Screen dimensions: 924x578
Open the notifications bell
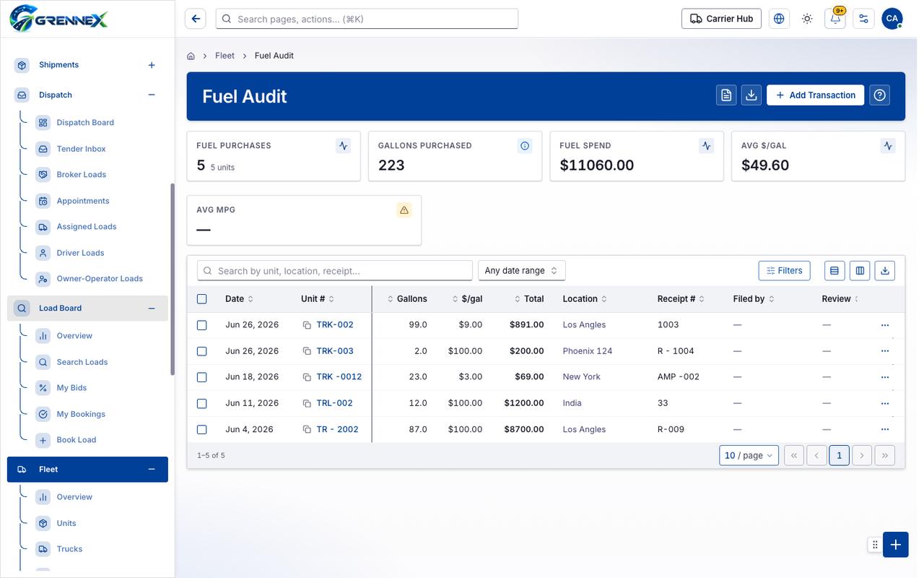[x=835, y=19]
